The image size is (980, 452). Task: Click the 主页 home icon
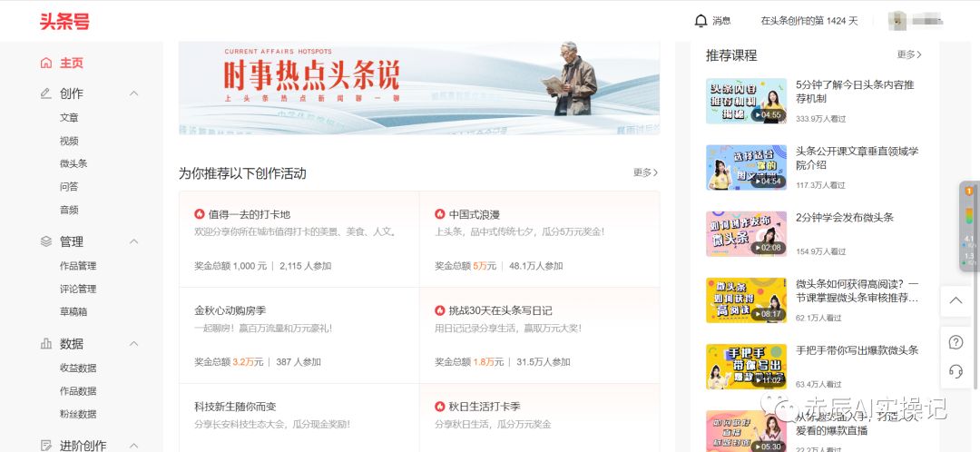[45, 63]
